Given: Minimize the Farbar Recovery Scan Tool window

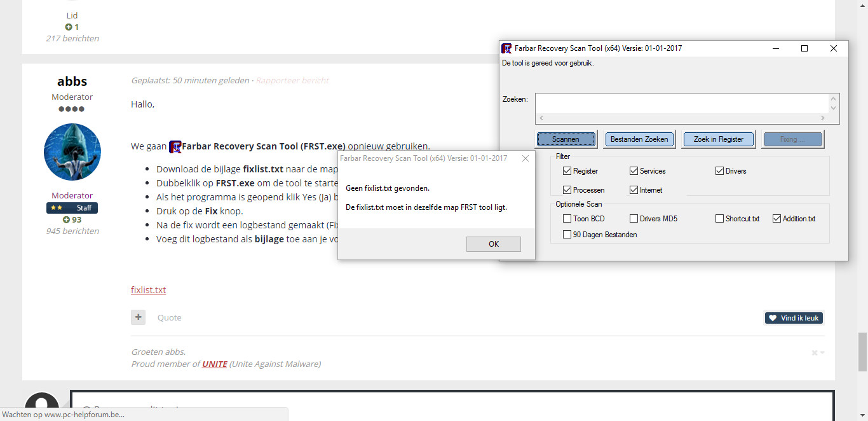Looking at the screenshot, I should click(776, 48).
